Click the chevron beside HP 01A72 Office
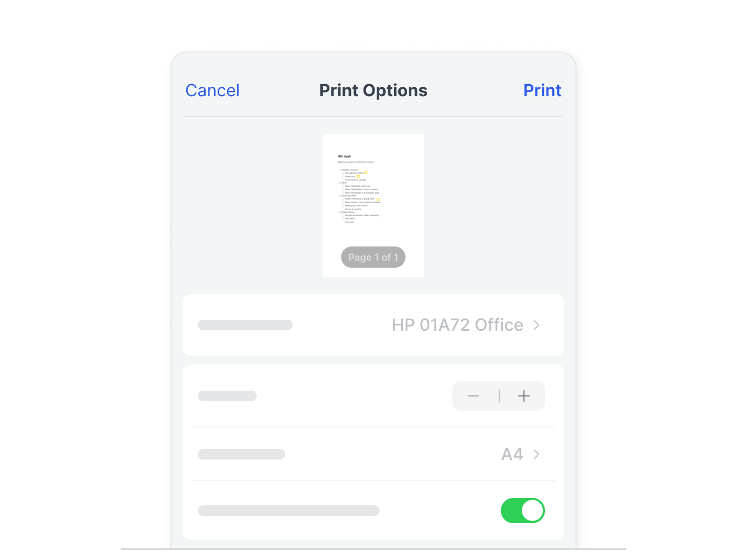 pyautogui.click(x=537, y=325)
